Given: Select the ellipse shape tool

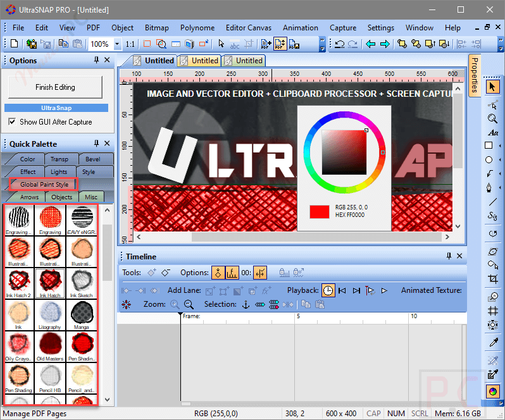Looking at the screenshot, I should (x=489, y=159).
